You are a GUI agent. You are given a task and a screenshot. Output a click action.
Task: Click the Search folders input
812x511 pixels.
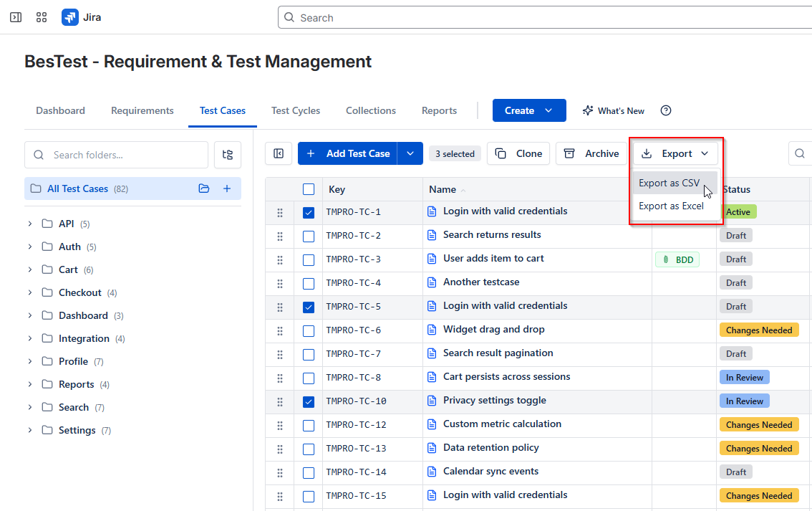(x=116, y=155)
